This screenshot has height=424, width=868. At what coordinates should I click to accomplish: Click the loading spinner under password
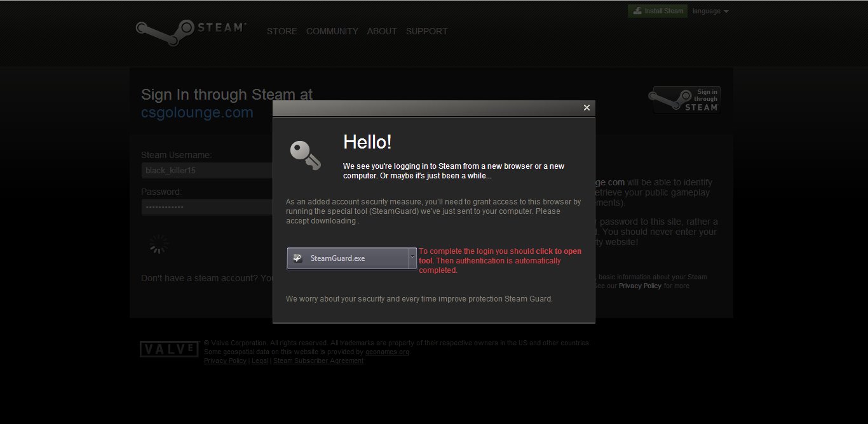(x=158, y=244)
